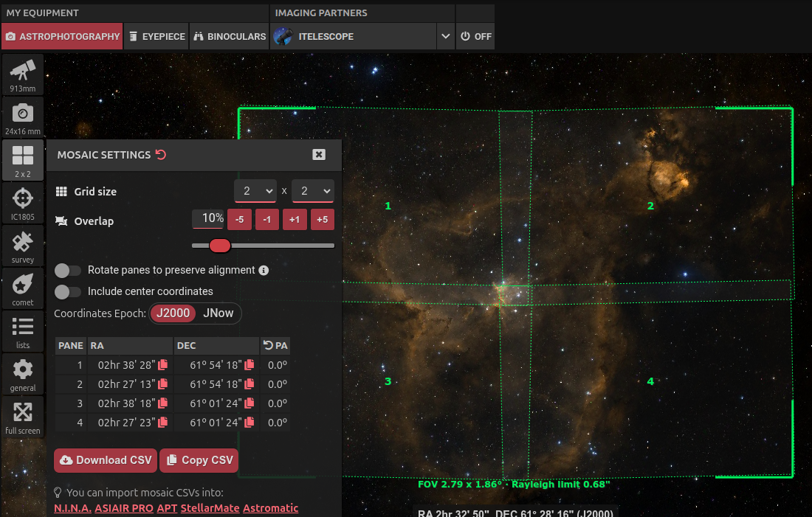
Task: Open the grid columns dropdown
Action: 256,191
